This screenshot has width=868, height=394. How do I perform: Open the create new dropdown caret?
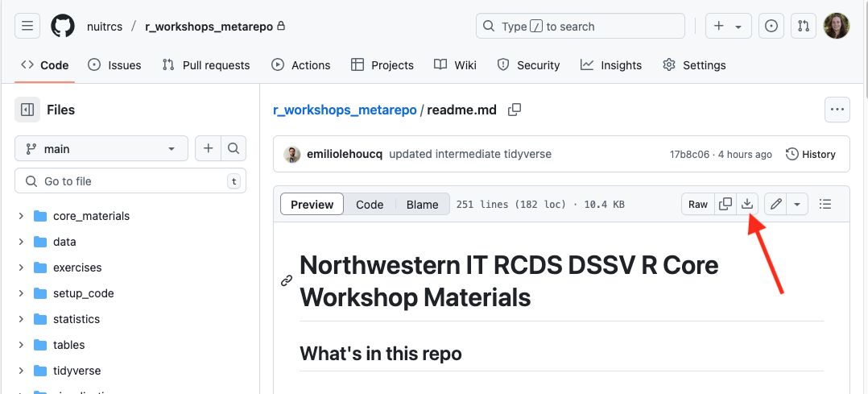click(738, 27)
